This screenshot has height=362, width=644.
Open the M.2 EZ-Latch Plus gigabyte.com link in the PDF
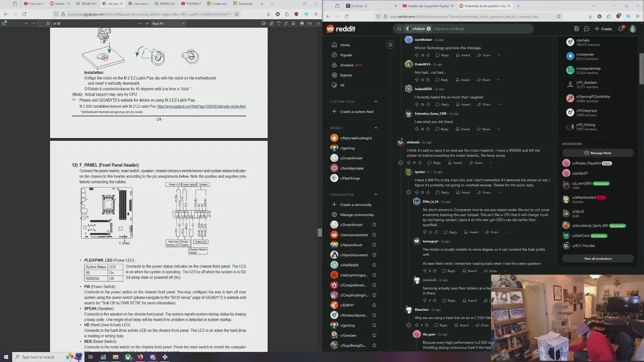tap(201, 107)
